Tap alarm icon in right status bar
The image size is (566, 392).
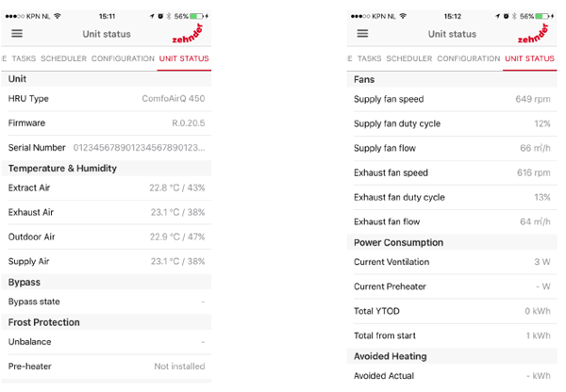point(506,16)
